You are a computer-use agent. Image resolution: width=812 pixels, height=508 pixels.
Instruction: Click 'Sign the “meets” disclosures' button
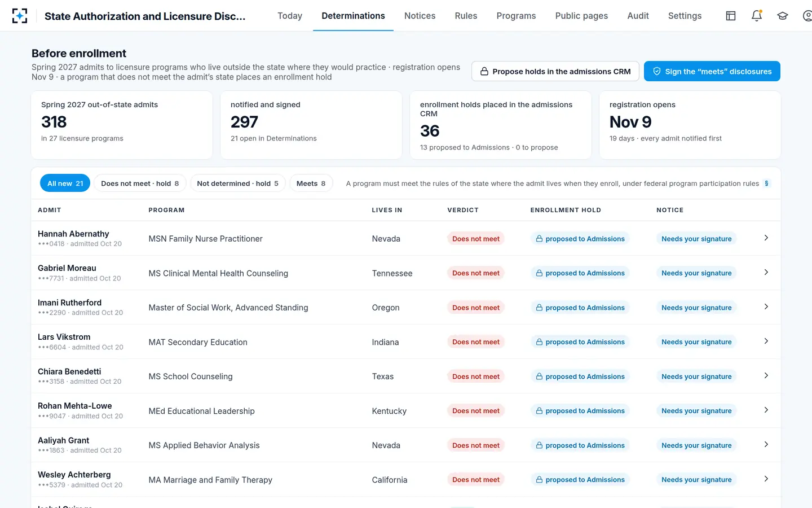point(712,72)
